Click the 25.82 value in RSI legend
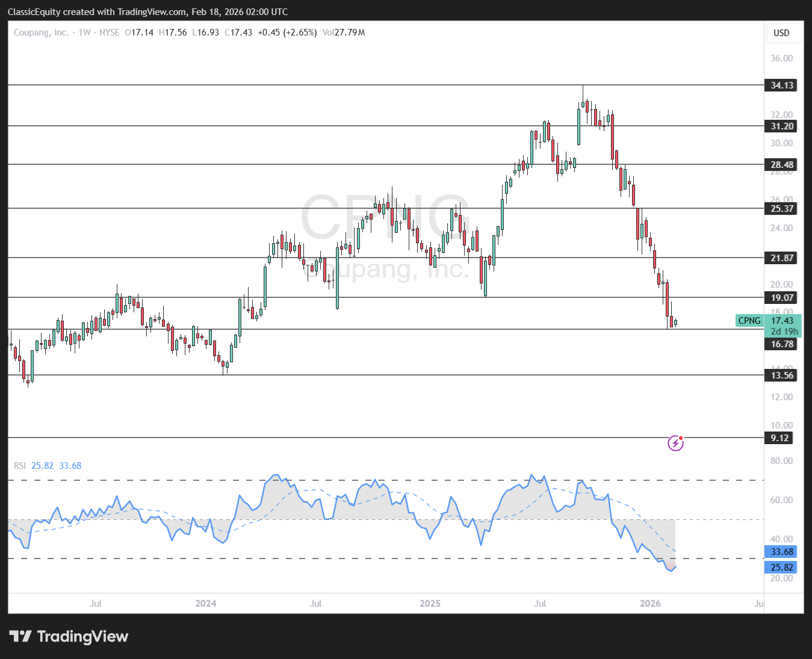The width and height of the screenshot is (812, 659). point(42,466)
